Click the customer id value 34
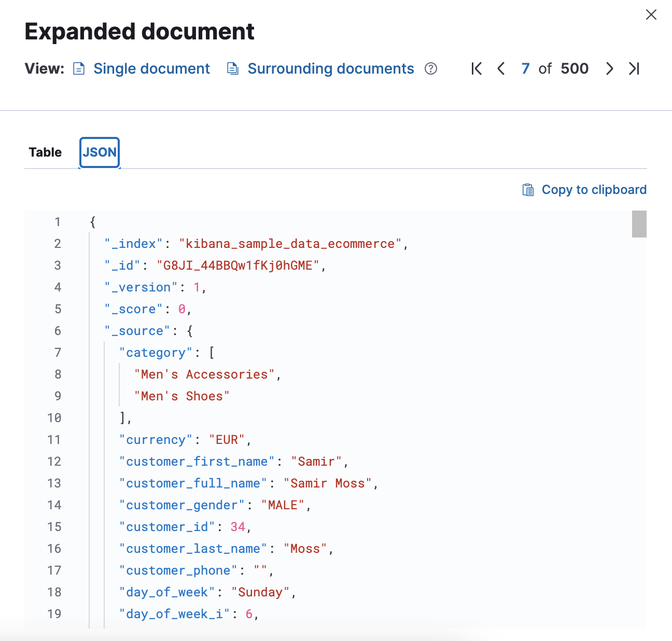The width and height of the screenshot is (672, 641). [238, 527]
